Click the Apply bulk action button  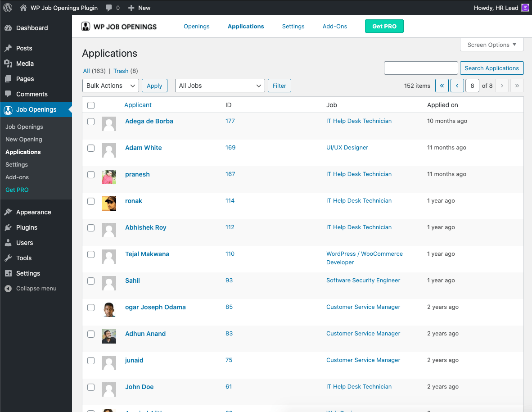154,86
